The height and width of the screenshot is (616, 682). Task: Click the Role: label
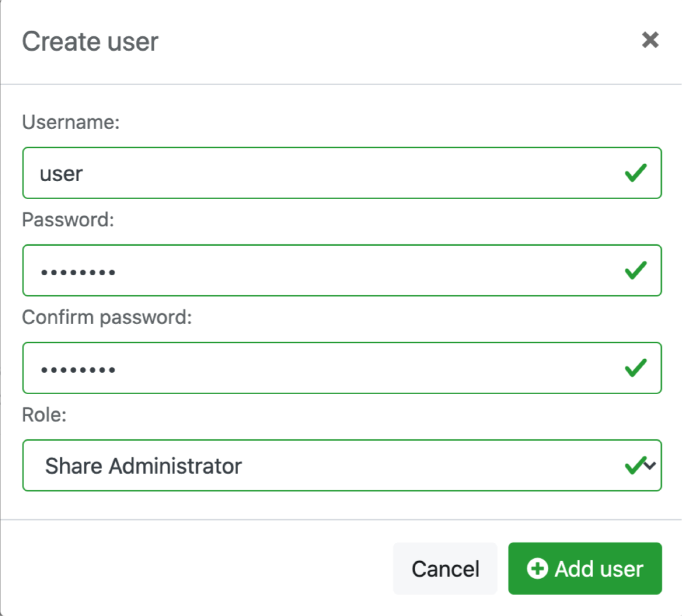click(x=44, y=415)
